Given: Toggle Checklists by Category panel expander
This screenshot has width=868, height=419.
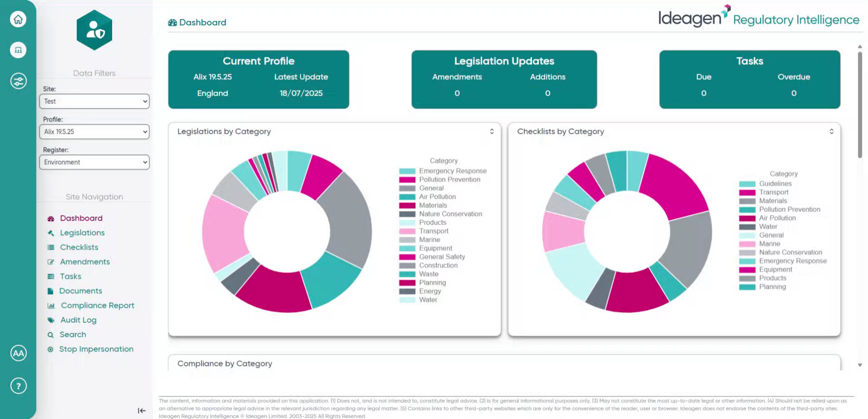Looking at the screenshot, I should click(831, 132).
